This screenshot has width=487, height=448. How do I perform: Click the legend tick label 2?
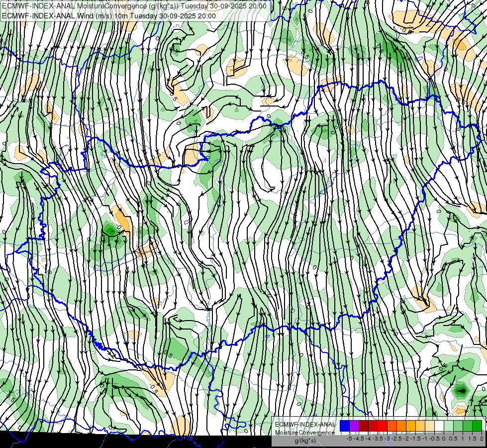(x=482, y=439)
